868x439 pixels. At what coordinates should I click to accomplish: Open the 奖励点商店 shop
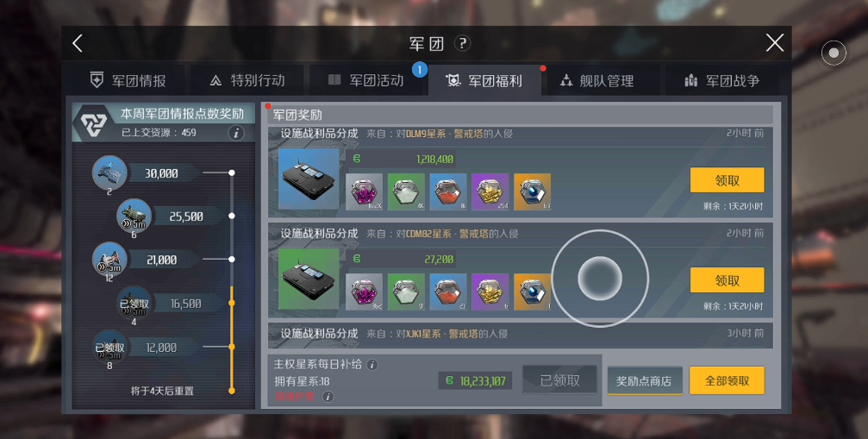coord(645,381)
